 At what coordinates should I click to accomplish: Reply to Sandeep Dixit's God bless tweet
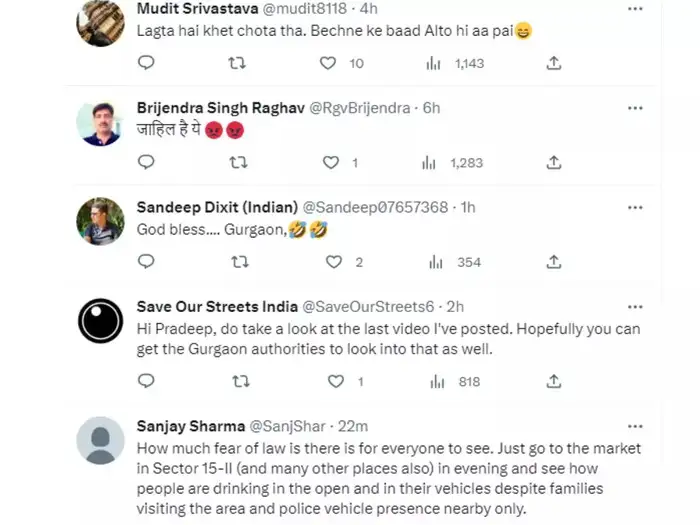pyautogui.click(x=146, y=262)
